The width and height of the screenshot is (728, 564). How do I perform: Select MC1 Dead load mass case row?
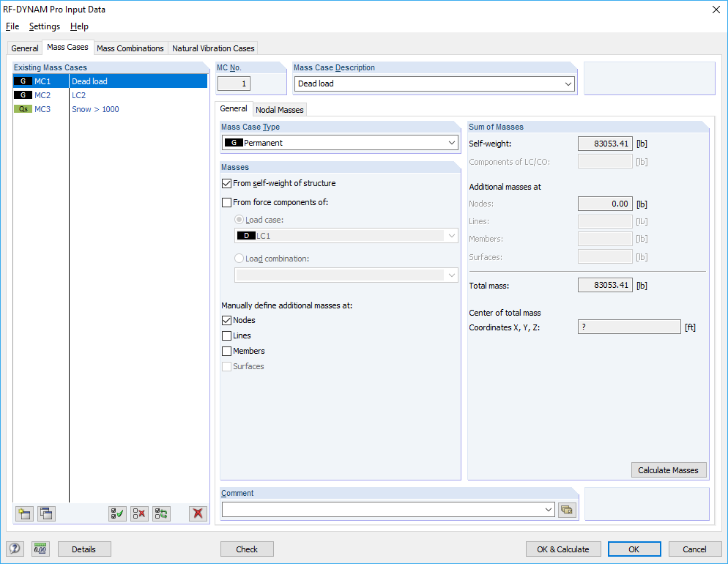110,81
